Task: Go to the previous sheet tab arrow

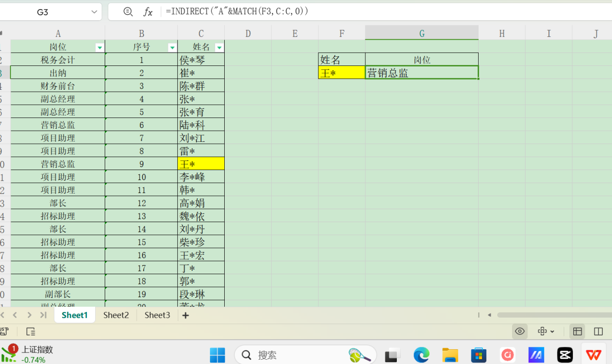Action: (15, 315)
